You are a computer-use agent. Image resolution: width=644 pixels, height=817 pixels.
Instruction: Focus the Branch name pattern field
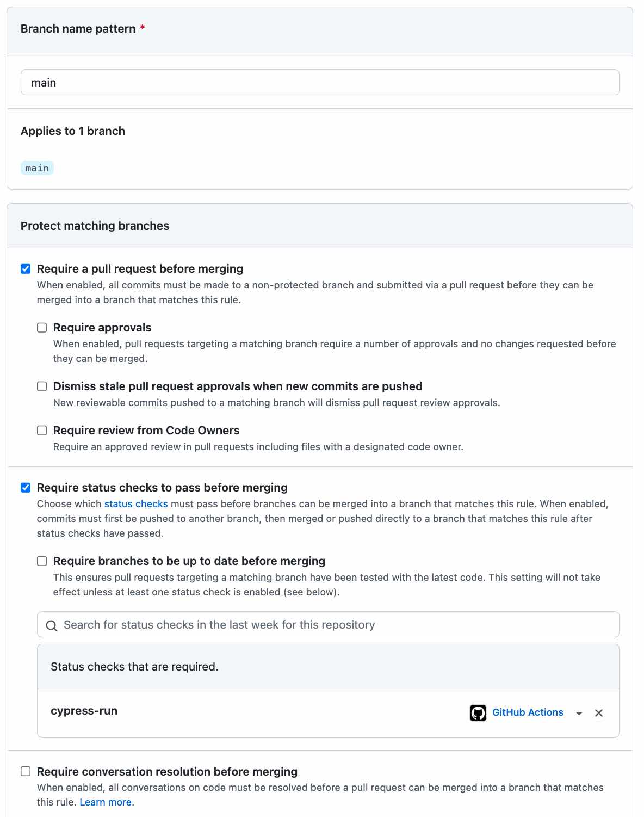point(320,82)
